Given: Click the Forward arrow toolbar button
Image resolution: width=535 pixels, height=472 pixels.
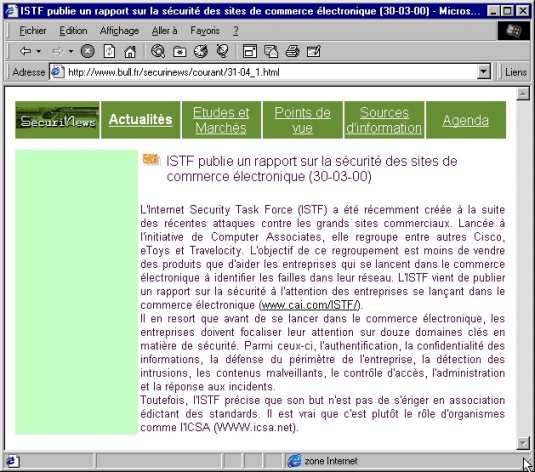Looking at the screenshot, I should (57, 51).
